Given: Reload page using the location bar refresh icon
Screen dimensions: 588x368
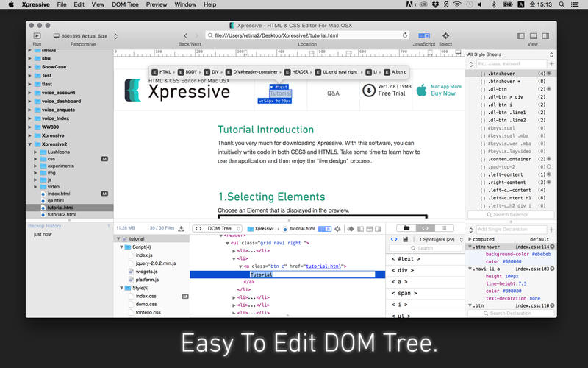Looking at the screenshot, I should (x=405, y=35).
